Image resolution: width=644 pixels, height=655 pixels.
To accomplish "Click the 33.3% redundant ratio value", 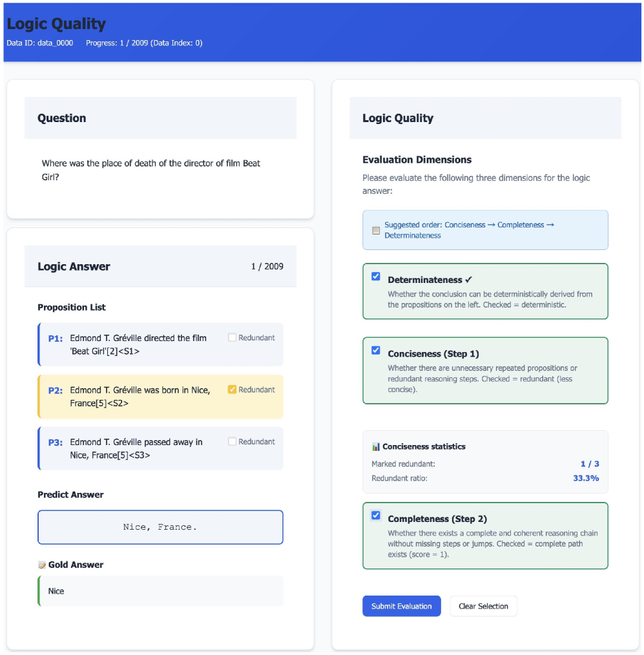I will pos(586,478).
